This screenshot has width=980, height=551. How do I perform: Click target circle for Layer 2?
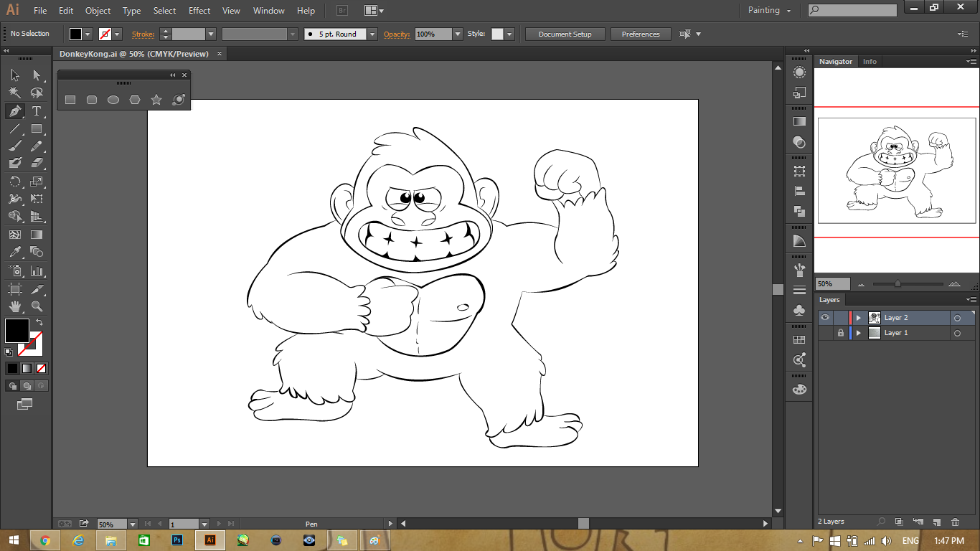[x=957, y=318]
